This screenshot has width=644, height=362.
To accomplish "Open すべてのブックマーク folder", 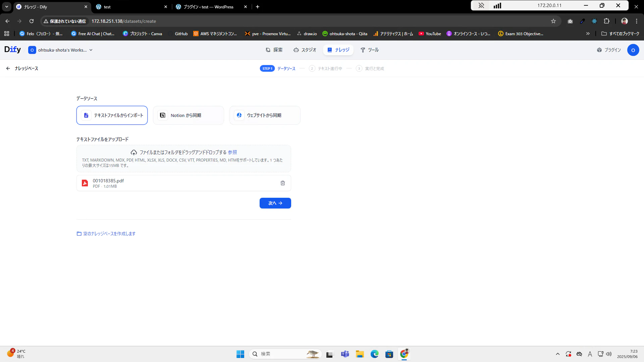I will pyautogui.click(x=620, y=34).
